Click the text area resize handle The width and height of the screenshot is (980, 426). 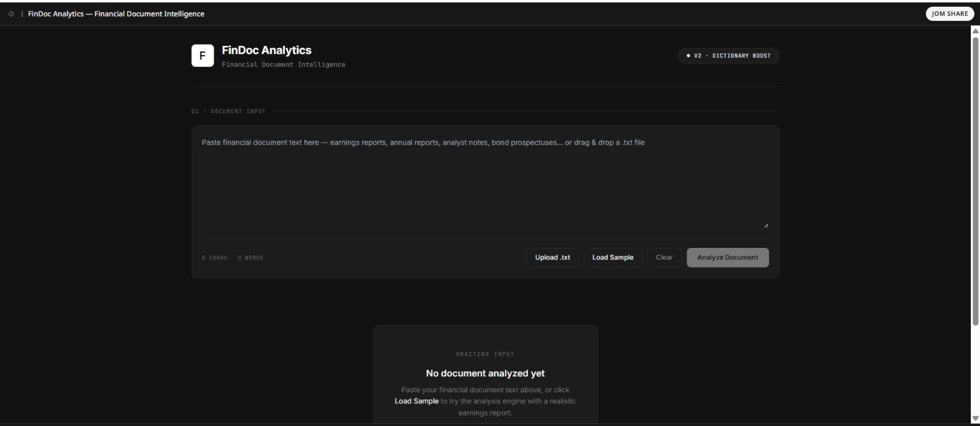[x=766, y=226]
